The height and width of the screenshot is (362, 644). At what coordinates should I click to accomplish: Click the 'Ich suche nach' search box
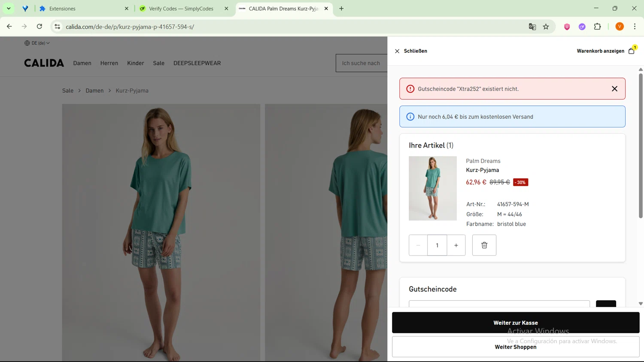(x=361, y=63)
